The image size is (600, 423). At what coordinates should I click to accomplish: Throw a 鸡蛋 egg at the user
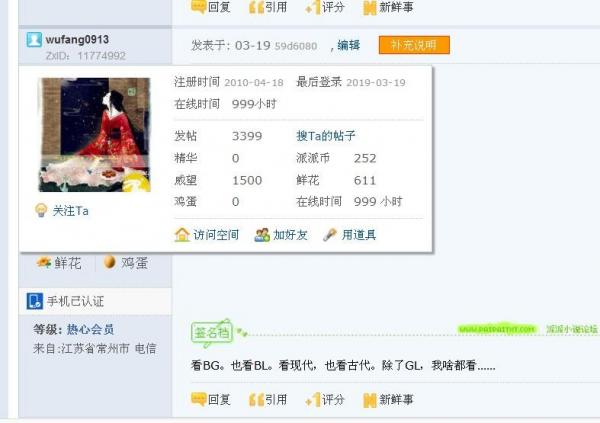(x=126, y=263)
